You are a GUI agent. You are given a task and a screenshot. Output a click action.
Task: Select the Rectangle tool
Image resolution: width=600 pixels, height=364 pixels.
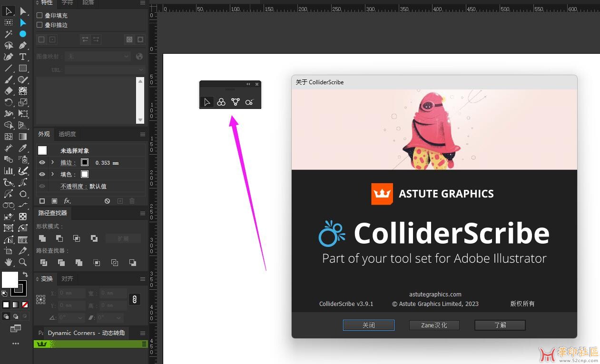pos(23,68)
